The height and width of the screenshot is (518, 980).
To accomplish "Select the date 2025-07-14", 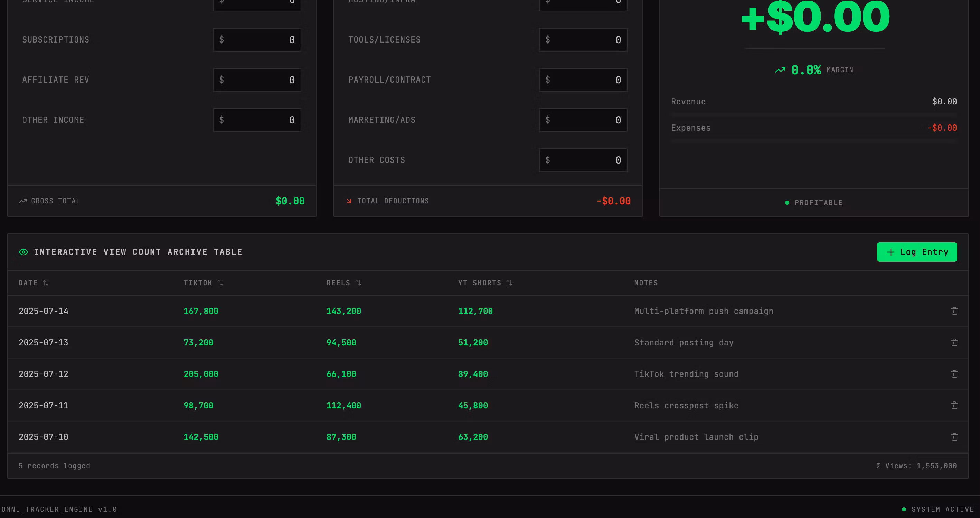I will tap(44, 311).
